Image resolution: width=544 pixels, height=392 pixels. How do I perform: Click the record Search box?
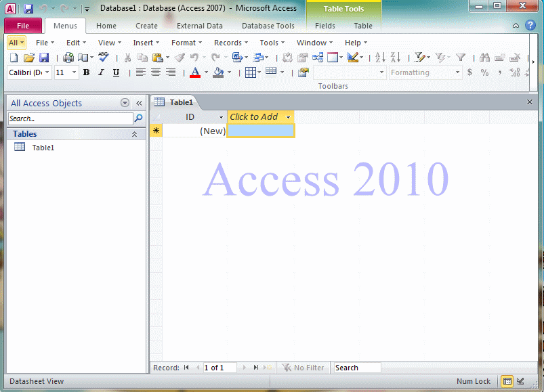coord(357,368)
